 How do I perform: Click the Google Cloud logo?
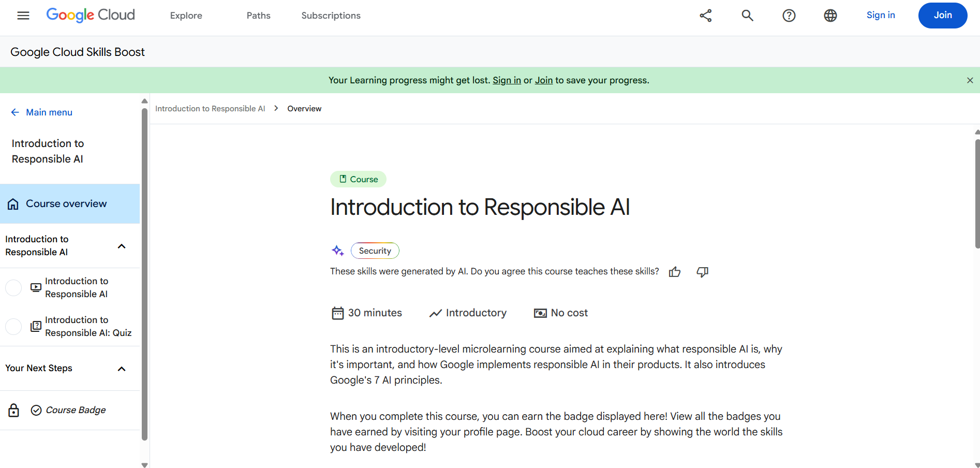pyautogui.click(x=91, y=15)
